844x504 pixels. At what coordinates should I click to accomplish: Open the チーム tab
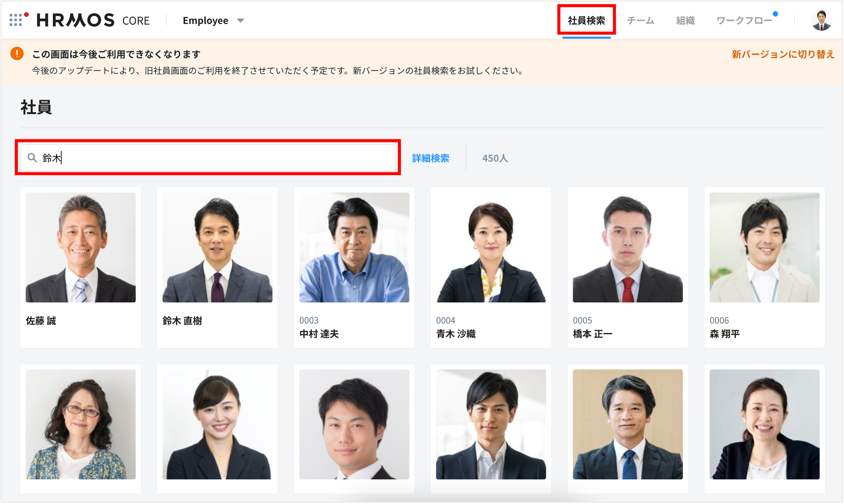(x=640, y=20)
